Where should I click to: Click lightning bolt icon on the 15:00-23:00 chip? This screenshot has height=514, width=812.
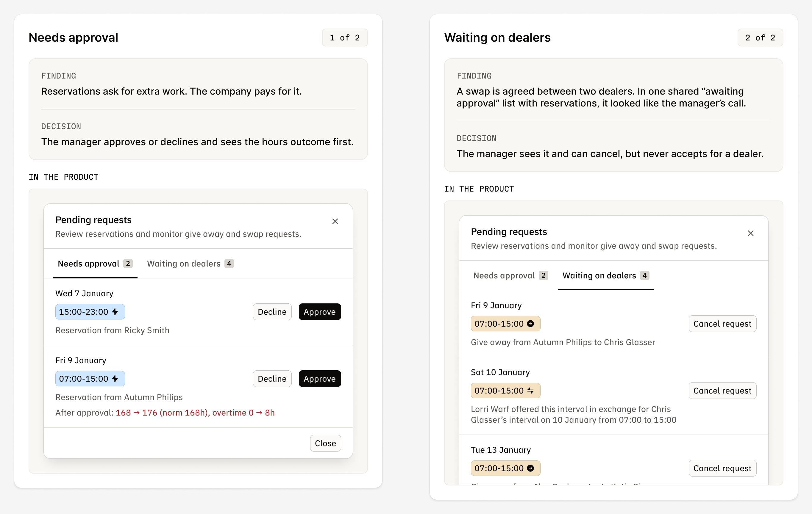(x=115, y=312)
